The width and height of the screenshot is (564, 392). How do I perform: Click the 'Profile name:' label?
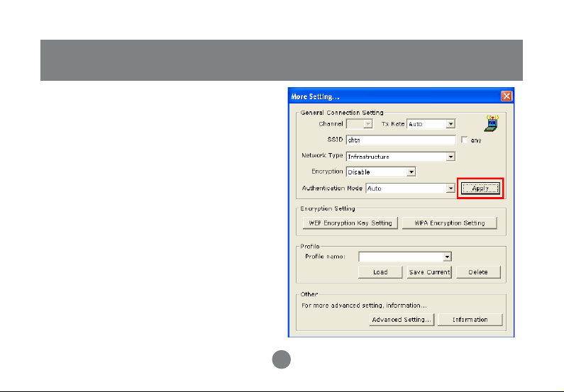coord(325,256)
